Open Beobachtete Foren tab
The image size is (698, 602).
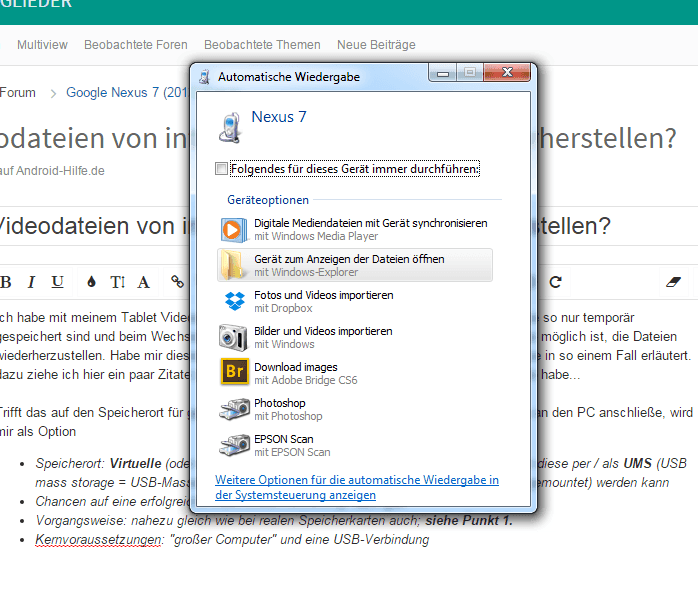(x=136, y=45)
